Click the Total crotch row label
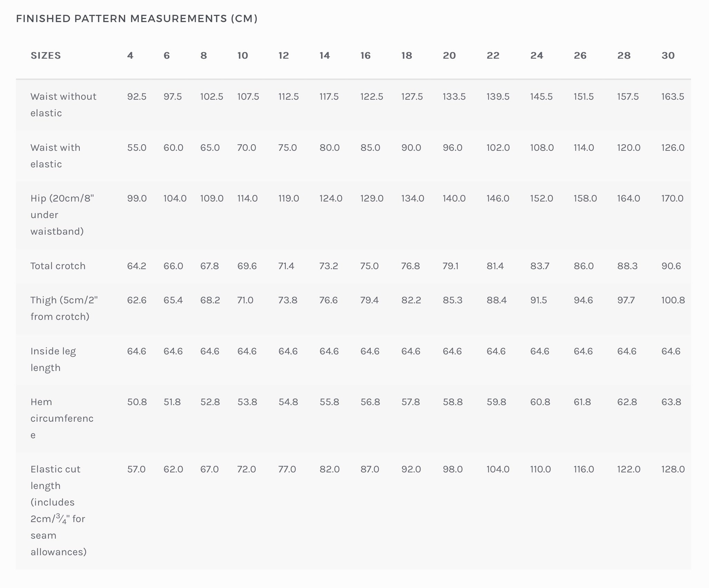This screenshot has width=709, height=588. click(x=58, y=266)
